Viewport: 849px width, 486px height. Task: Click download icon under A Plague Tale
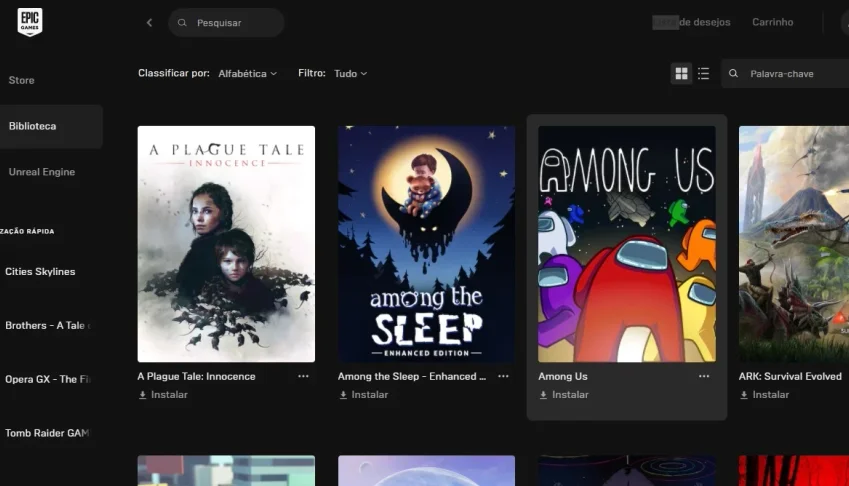tap(142, 395)
